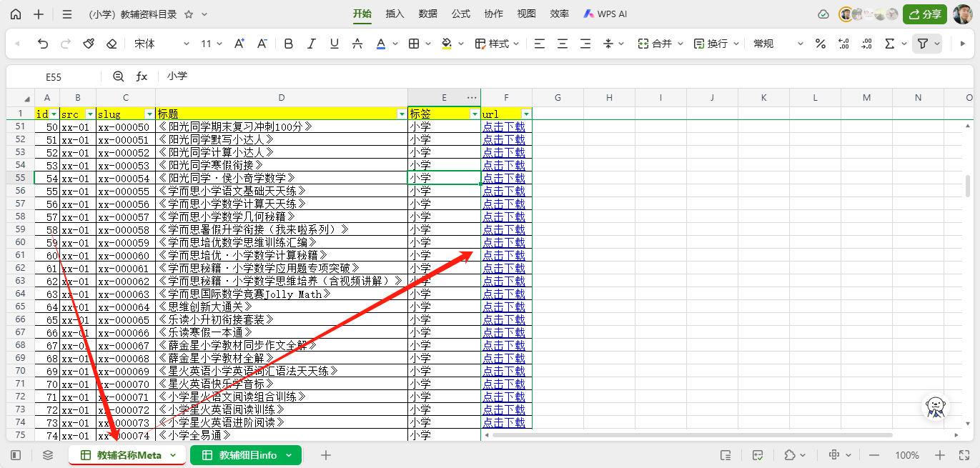Align cell text to the left

540,44
